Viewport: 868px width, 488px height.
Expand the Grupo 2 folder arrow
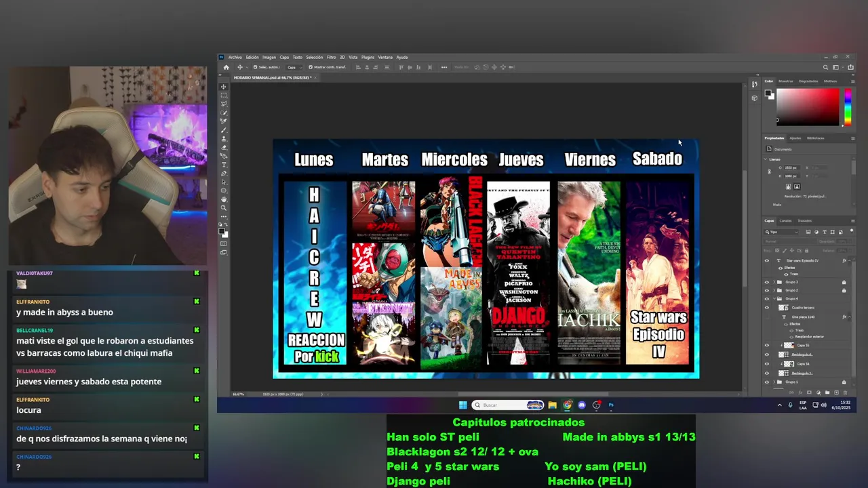[774, 290]
